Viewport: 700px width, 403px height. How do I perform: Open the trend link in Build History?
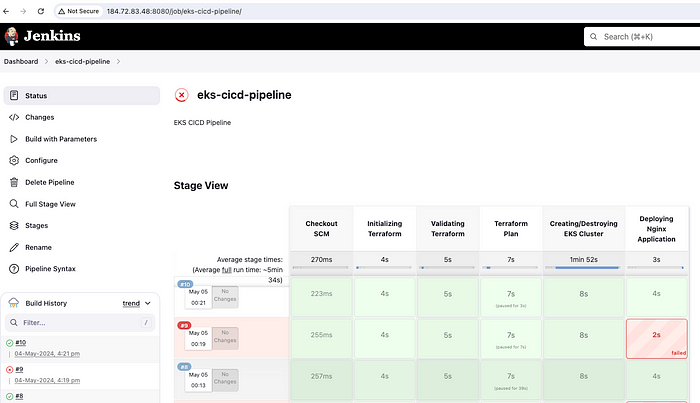(x=131, y=303)
